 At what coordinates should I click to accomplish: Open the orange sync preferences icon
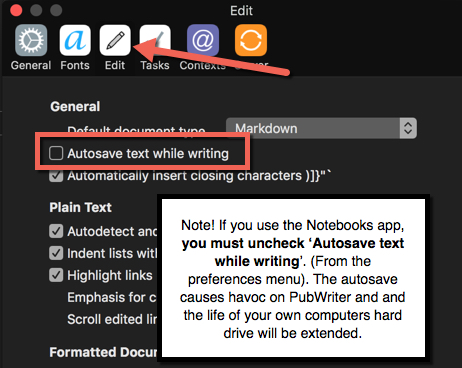coord(251,40)
